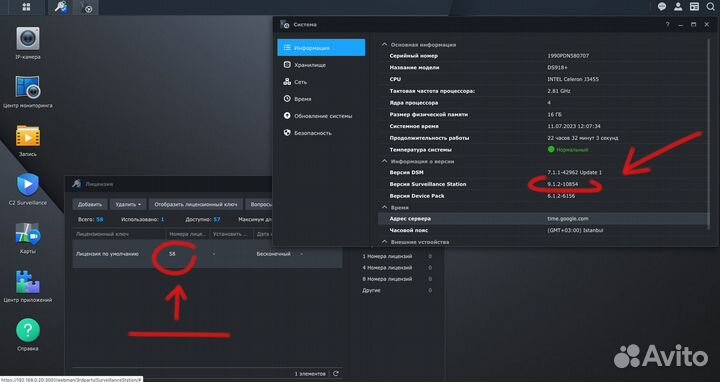720x382 pixels.
Task: Select the Серийный номер row
Action: pyautogui.click(x=544, y=56)
